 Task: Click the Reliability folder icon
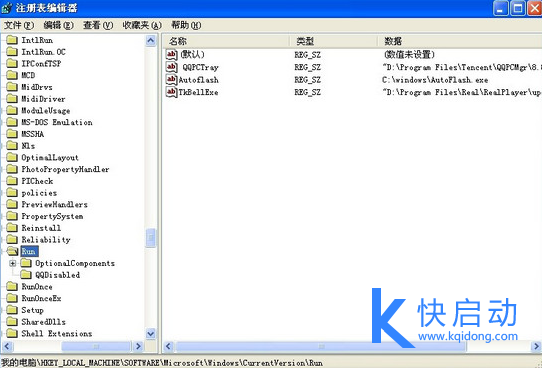pyautogui.click(x=12, y=240)
